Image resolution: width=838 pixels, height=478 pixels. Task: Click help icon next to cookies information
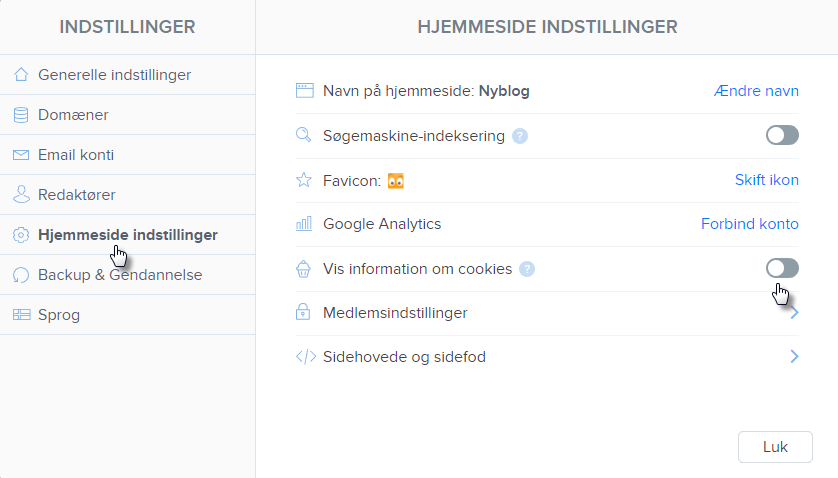(527, 269)
